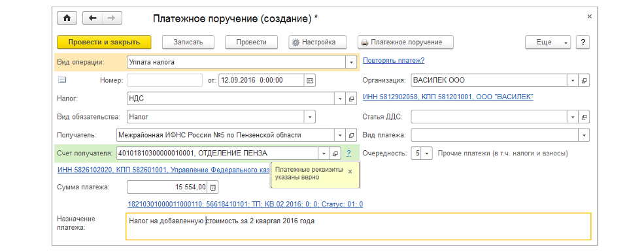Click the Организация field ВАСИЛЕК ООО

[x=489, y=80]
